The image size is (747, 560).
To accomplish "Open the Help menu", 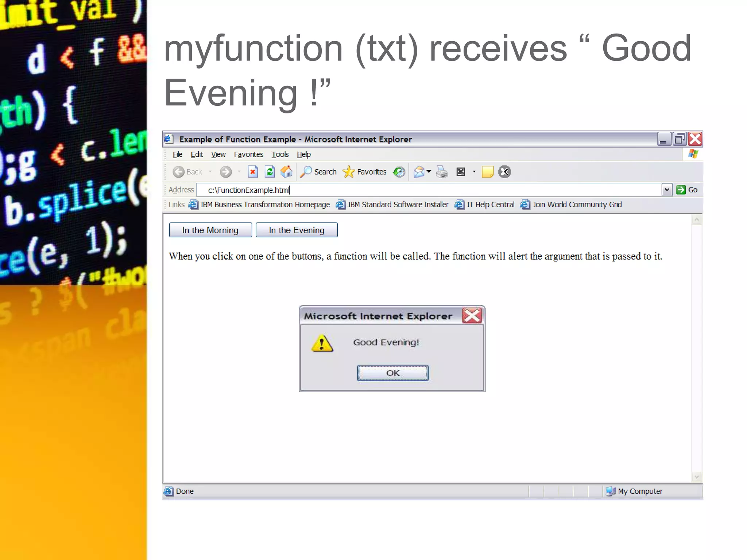I will click(x=304, y=155).
